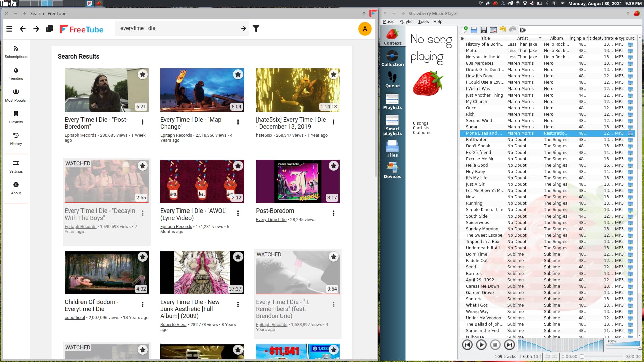Viewport: 644px width, 362px height.
Task: Open new FreeTube window icon
Action: [50, 29]
